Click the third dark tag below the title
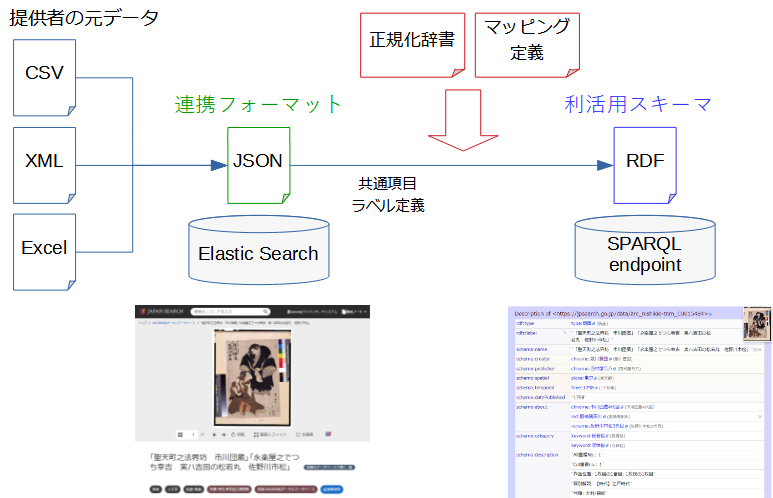This screenshot has width=773, height=498. click(194, 489)
